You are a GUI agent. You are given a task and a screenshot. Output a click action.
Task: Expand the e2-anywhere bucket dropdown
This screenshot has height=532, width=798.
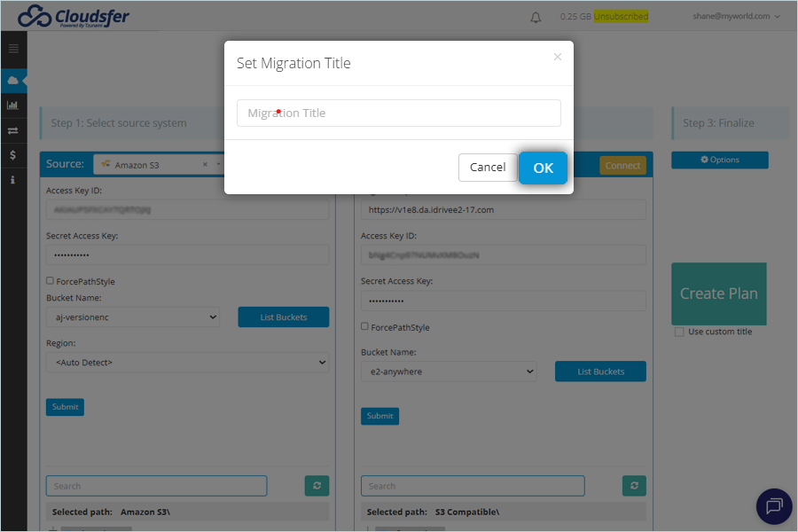[x=449, y=372]
